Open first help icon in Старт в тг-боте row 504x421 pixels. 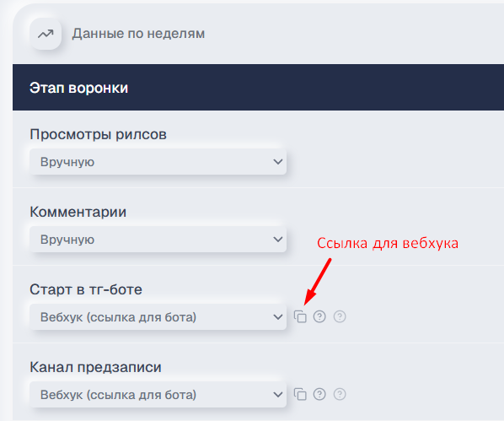tap(319, 316)
